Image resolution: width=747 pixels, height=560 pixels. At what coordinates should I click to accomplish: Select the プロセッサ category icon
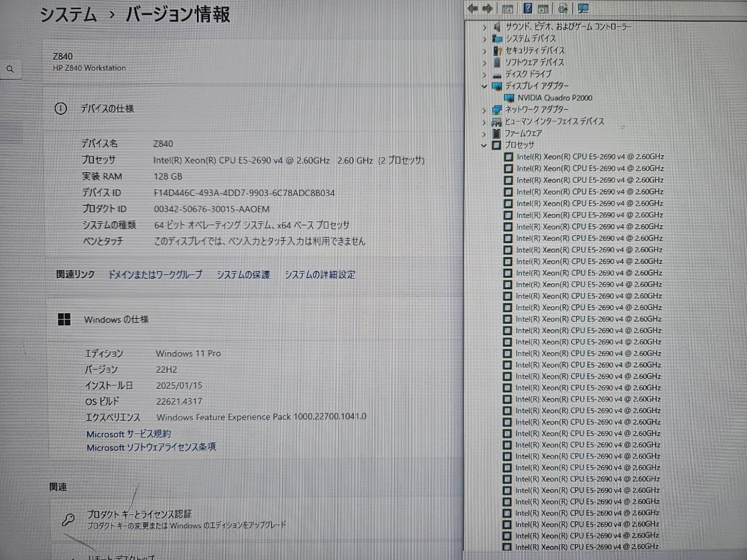click(x=496, y=145)
